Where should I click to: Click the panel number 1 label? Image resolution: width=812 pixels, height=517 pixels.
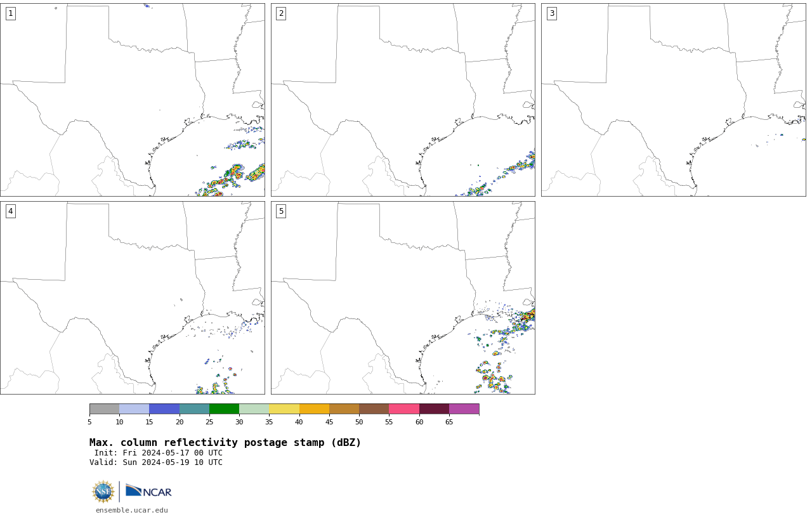[x=10, y=13]
